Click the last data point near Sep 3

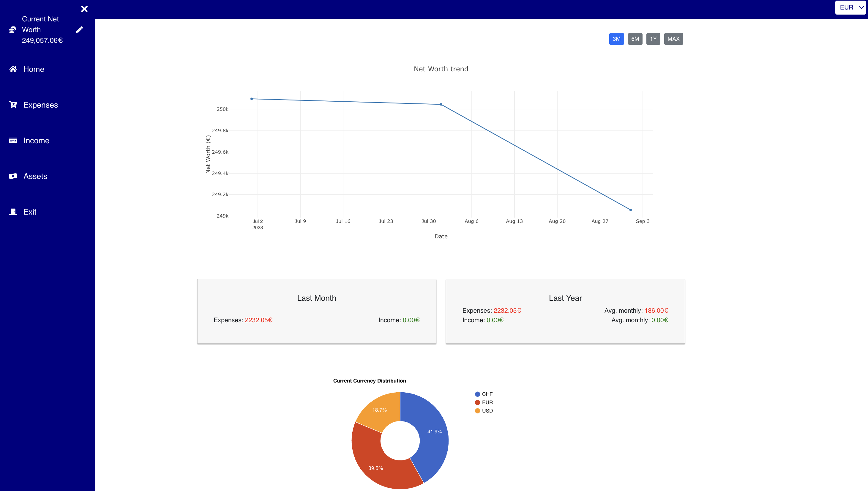(x=630, y=210)
